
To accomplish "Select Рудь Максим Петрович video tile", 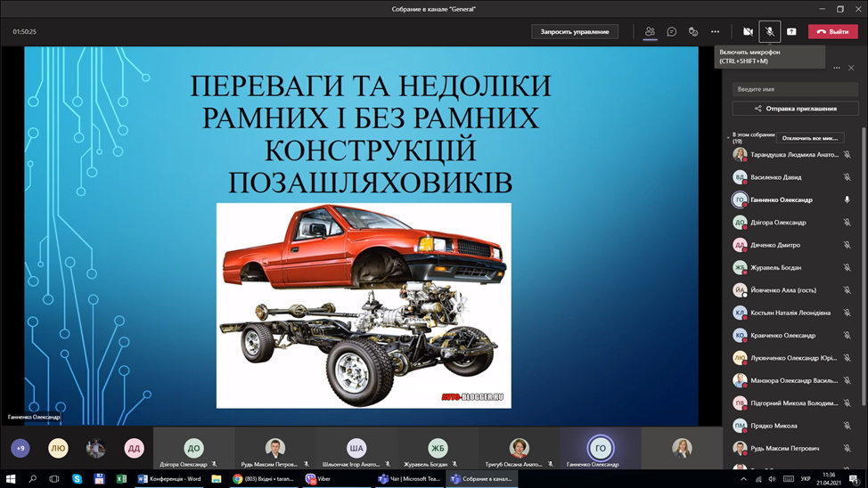I will click(x=274, y=448).
